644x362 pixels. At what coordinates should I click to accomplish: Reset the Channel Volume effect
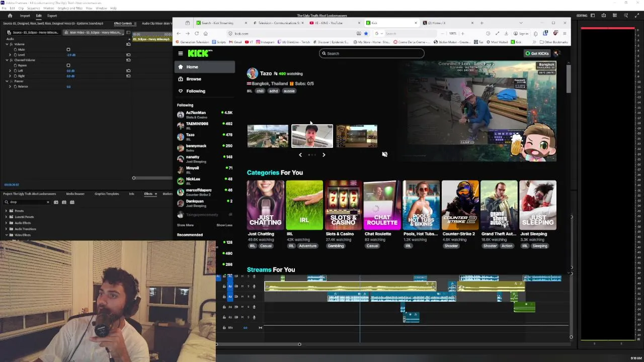pyautogui.click(x=128, y=60)
